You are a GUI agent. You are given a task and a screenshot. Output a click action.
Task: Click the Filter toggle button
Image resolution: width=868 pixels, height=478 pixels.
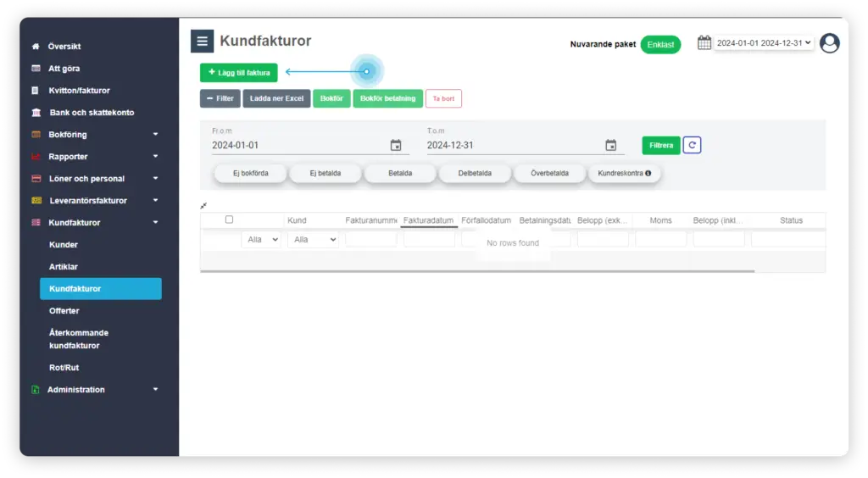coord(220,98)
